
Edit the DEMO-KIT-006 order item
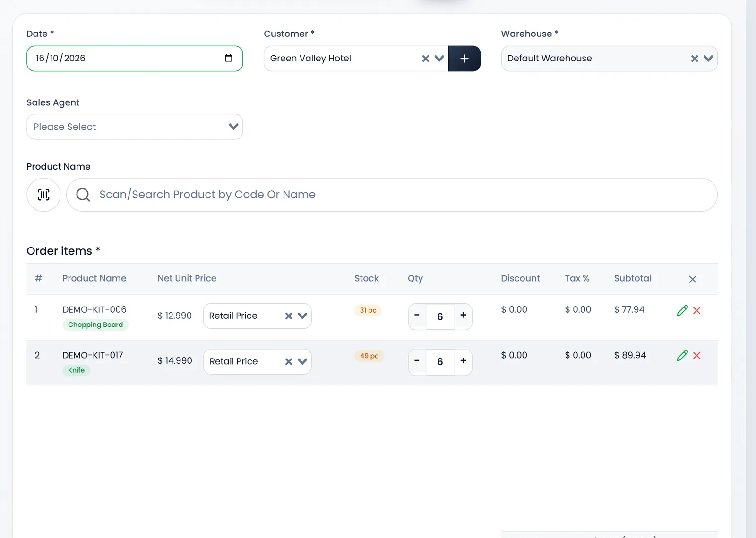682,310
